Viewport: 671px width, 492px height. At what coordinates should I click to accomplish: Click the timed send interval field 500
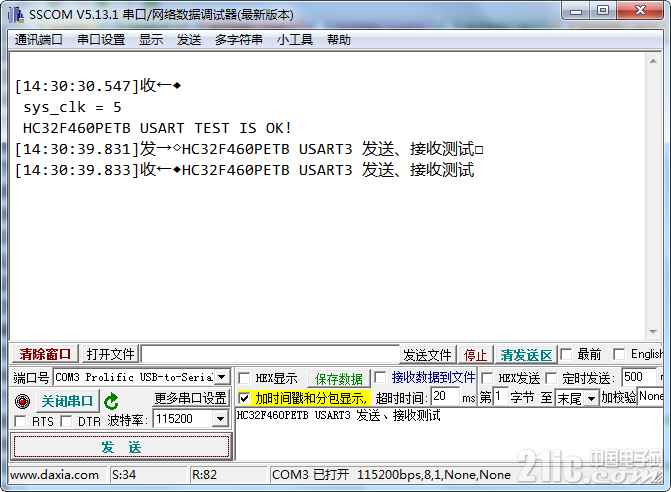coord(638,377)
